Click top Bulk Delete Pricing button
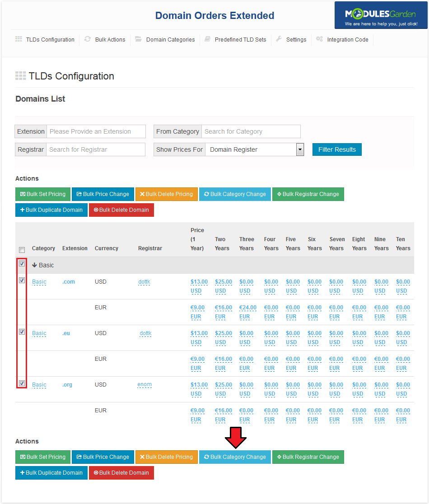Screen dimensions: 429x504 167,194
